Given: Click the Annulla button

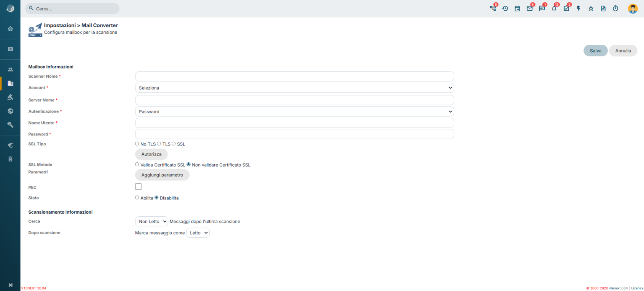Looking at the screenshot, I should click(623, 51).
